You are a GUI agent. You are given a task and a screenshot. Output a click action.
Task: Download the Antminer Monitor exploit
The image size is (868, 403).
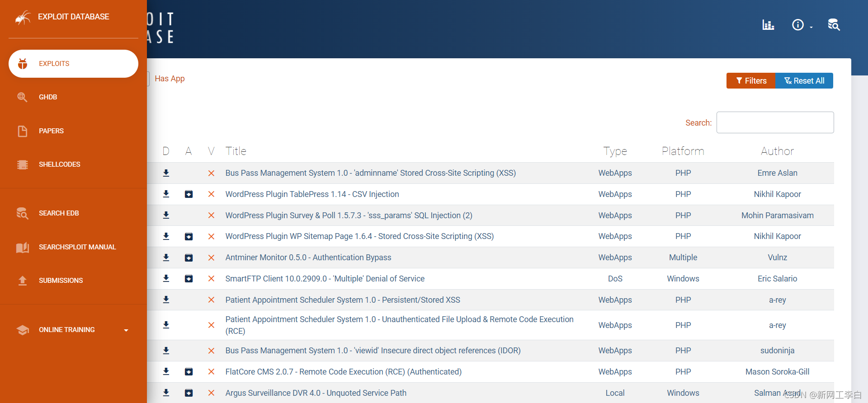click(166, 258)
